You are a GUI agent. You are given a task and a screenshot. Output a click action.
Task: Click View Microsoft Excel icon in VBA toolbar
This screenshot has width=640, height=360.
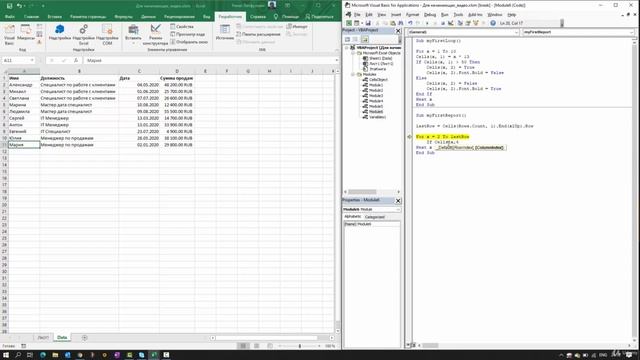coord(349,23)
